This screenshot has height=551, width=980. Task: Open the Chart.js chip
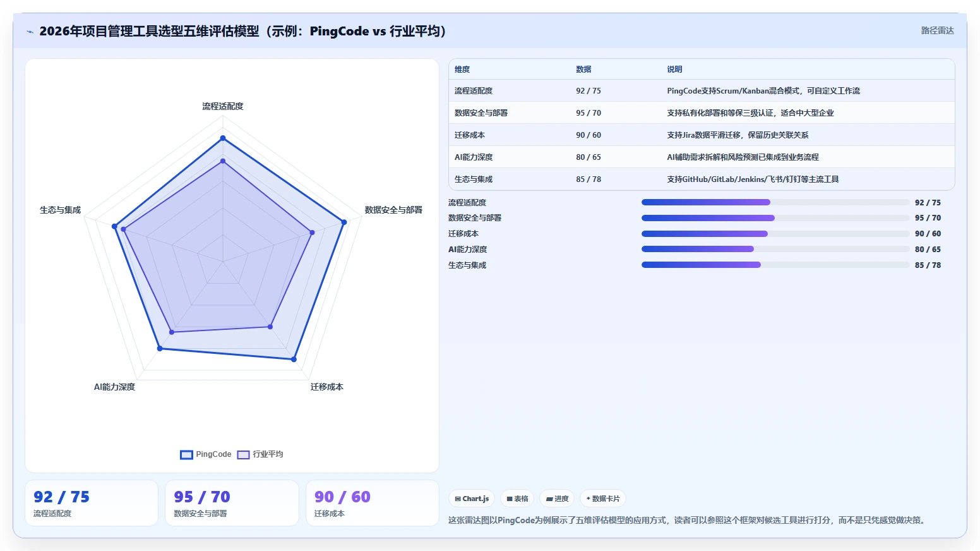tap(472, 499)
